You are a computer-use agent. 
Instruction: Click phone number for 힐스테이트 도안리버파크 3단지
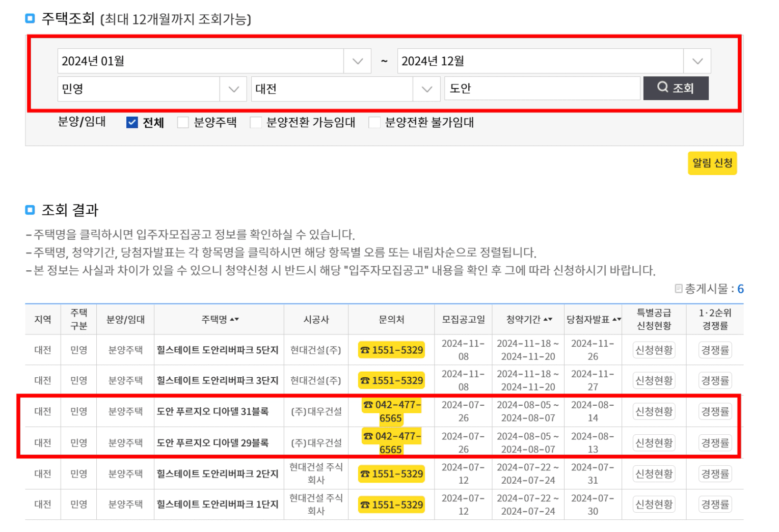391,381
